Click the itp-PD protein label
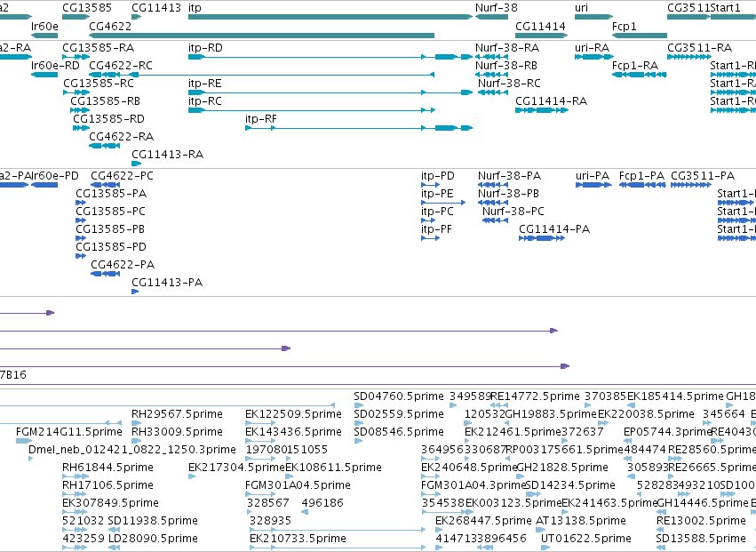This screenshot has width=756, height=552. [437, 176]
